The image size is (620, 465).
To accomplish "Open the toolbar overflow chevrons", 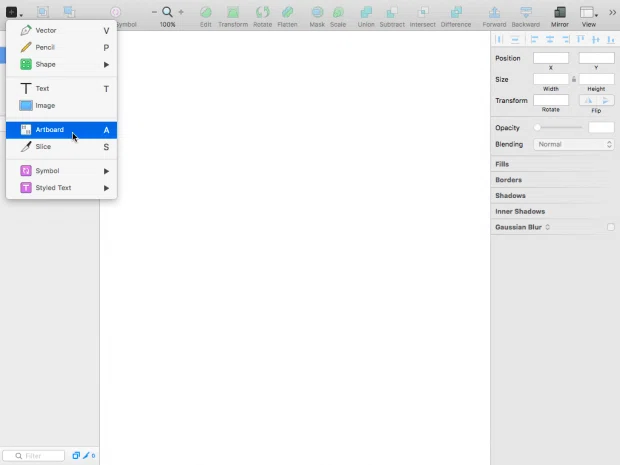I will [x=612, y=13].
